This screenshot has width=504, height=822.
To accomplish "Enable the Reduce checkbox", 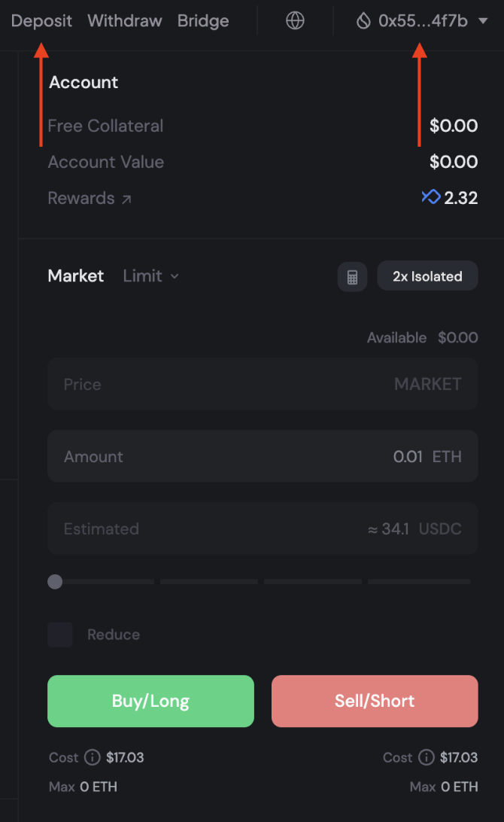I will pyautogui.click(x=60, y=635).
